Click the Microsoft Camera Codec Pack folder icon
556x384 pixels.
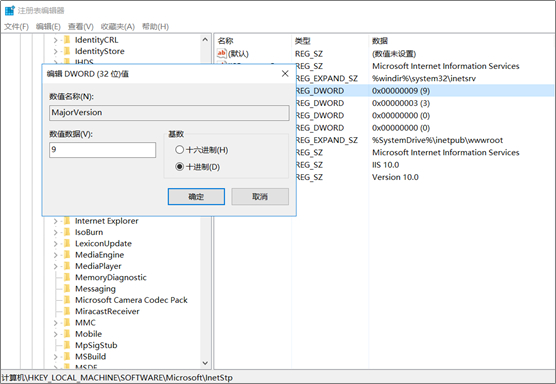pos(67,300)
